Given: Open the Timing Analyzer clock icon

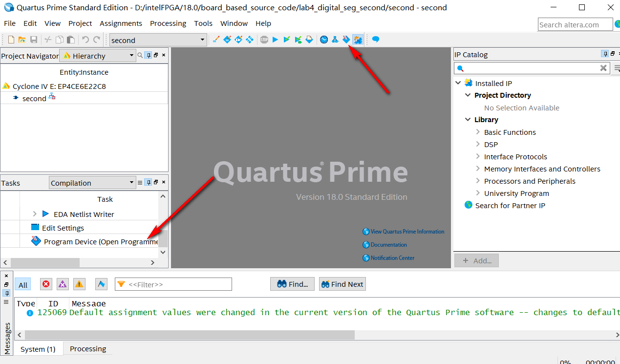Looking at the screenshot, I should click(324, 39).
